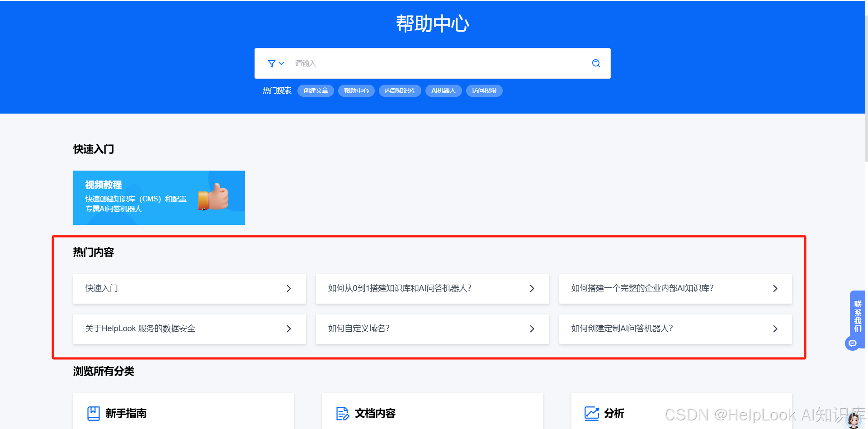Open 如何搭建一个完整的企业内部AI知识库 article
Image resolution: width=868 pixels, height=429 pixels.
(x=675, y=289)
